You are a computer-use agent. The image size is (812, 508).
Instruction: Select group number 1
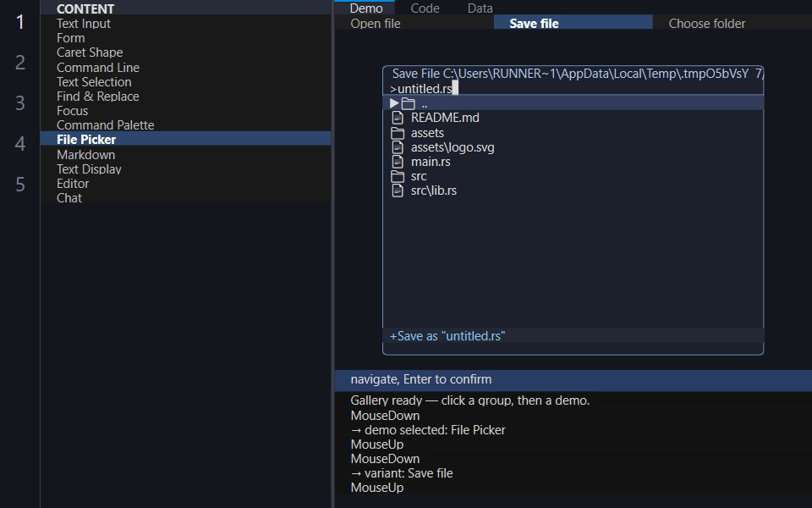[20, 22]
